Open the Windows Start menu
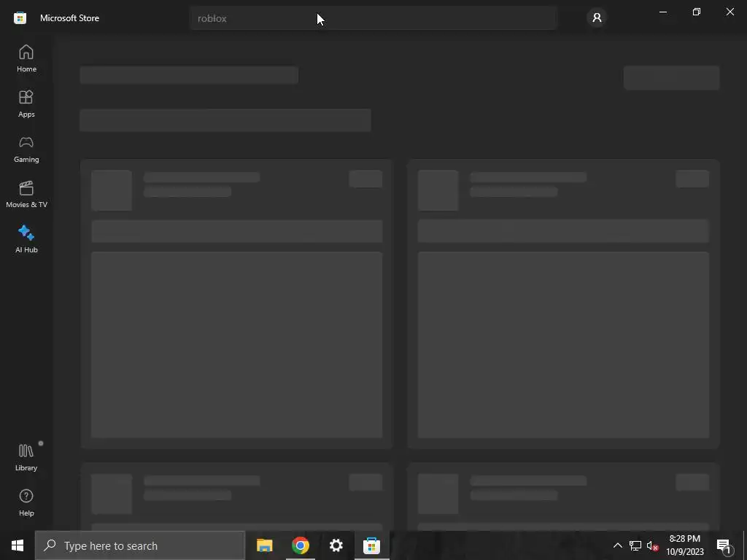Image resolution: width=747 pixels, height=560 pixels. (18, 545)
